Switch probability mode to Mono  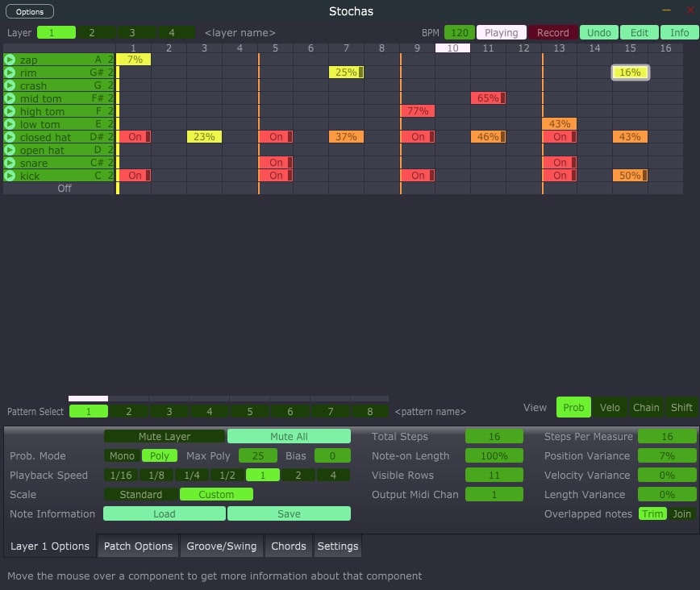[121, 455]
